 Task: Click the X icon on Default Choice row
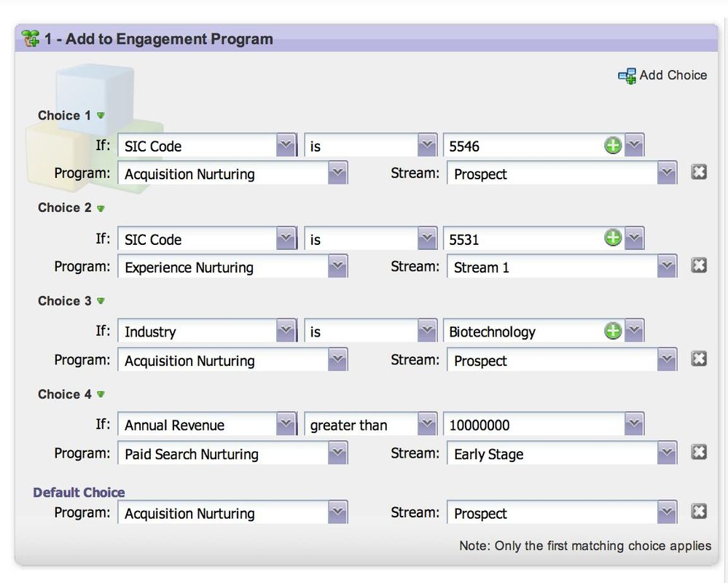point(699,512)
